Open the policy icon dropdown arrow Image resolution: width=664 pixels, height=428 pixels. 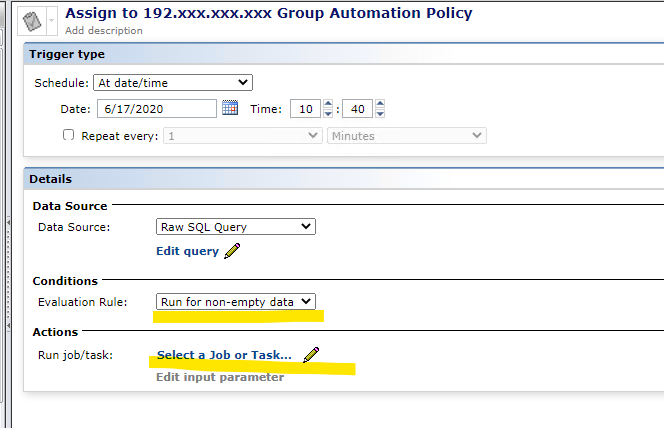pos(52,21)
